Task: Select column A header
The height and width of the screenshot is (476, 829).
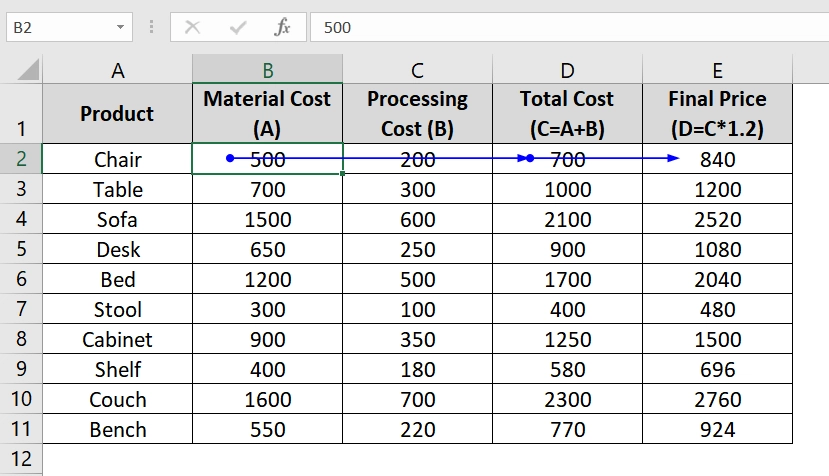Action: [x=117, y=69]
